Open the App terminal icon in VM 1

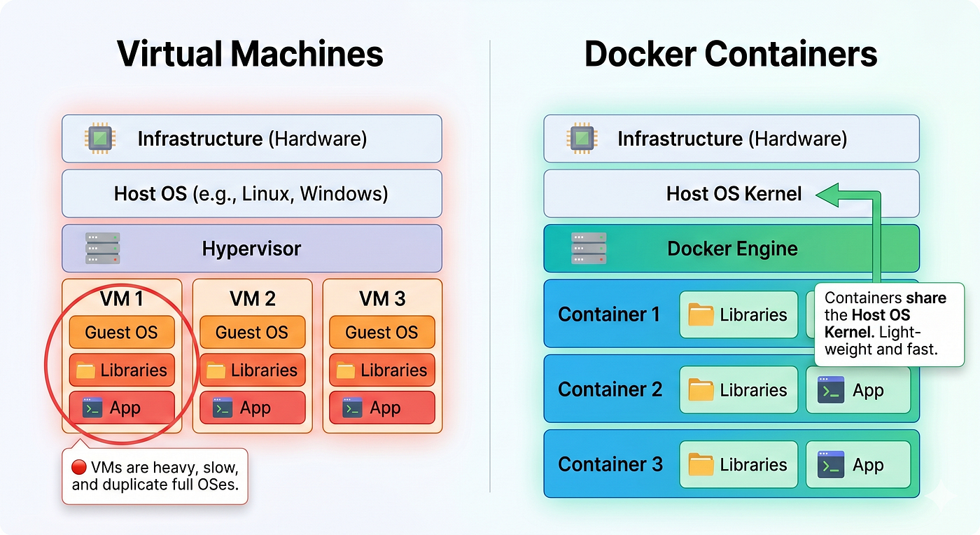[92, 408]
